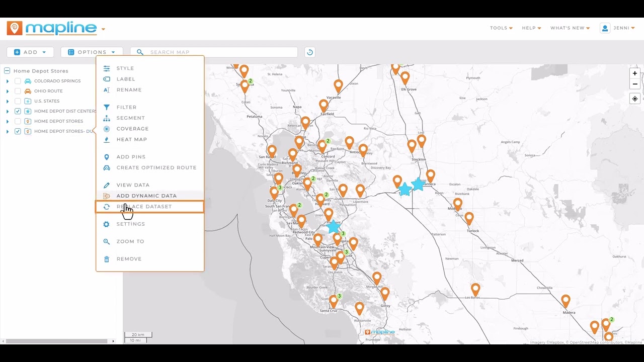644x362 pixels.
Task: Click the Remove trash can icon
Action: pyautogui.click(x=107, y=259)
